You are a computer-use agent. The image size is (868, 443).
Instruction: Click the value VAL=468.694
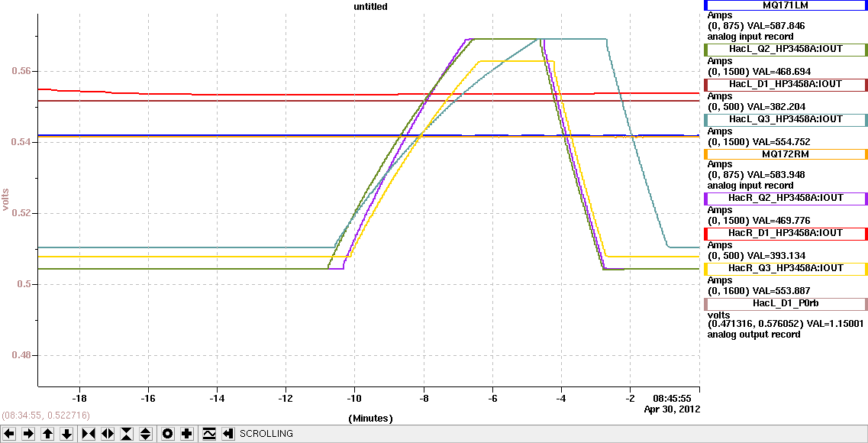(x=780, y=72)
